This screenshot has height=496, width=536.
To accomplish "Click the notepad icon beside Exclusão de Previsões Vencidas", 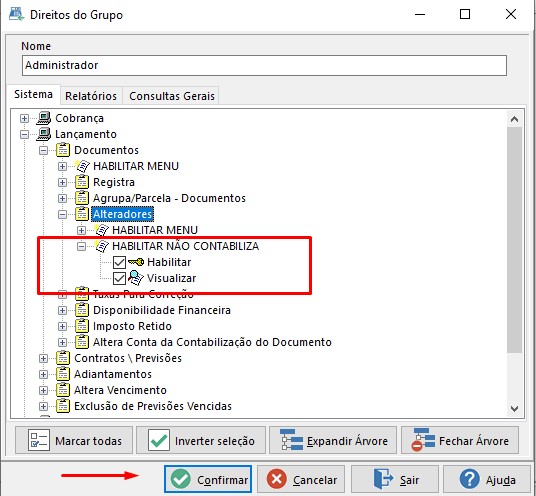I will pos(63,406).
